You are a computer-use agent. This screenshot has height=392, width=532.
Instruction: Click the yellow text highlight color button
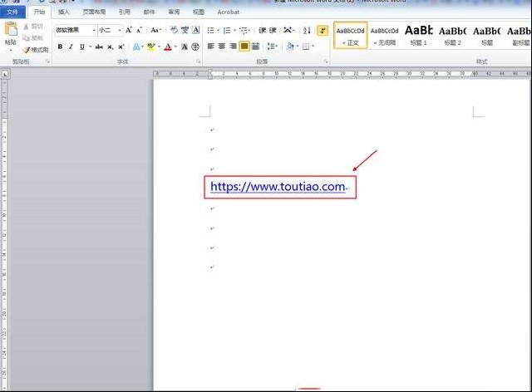click(x=151, y=47)
